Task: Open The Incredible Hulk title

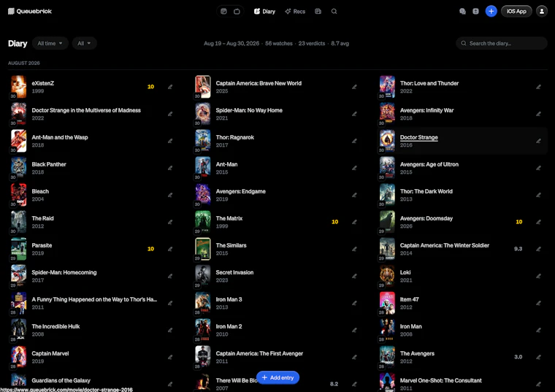Action: pyautogui.click(x=55, y=326)
